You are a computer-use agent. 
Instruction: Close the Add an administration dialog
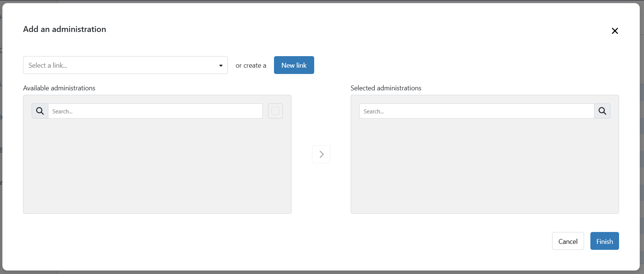[x=615, y=31]
